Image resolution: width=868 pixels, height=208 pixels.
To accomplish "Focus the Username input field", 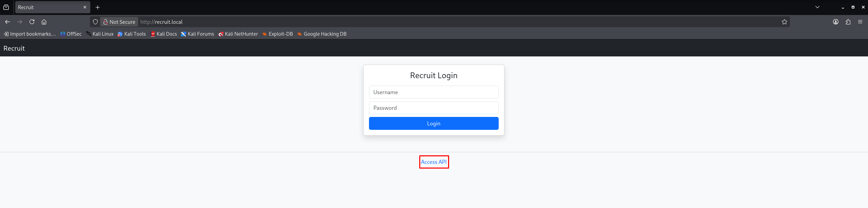I will (x=433, y=92).
